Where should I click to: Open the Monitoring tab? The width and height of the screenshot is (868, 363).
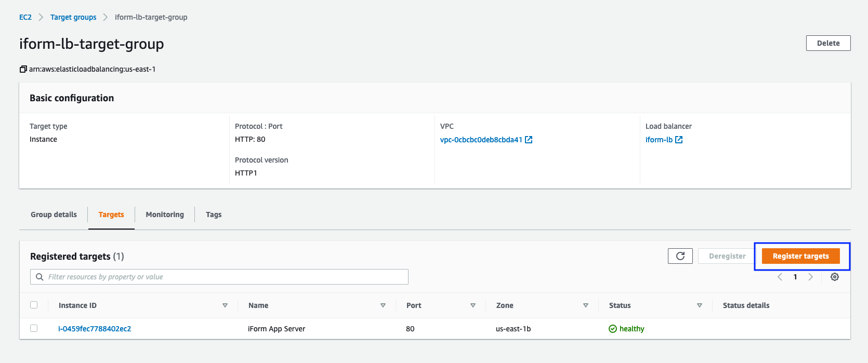pyautogui.click(x=165, y=214)
